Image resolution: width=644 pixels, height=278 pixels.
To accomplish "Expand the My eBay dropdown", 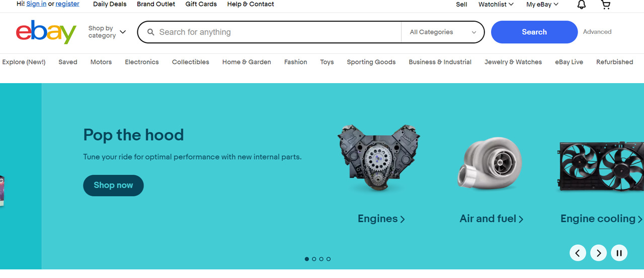I will pos(542,5).
